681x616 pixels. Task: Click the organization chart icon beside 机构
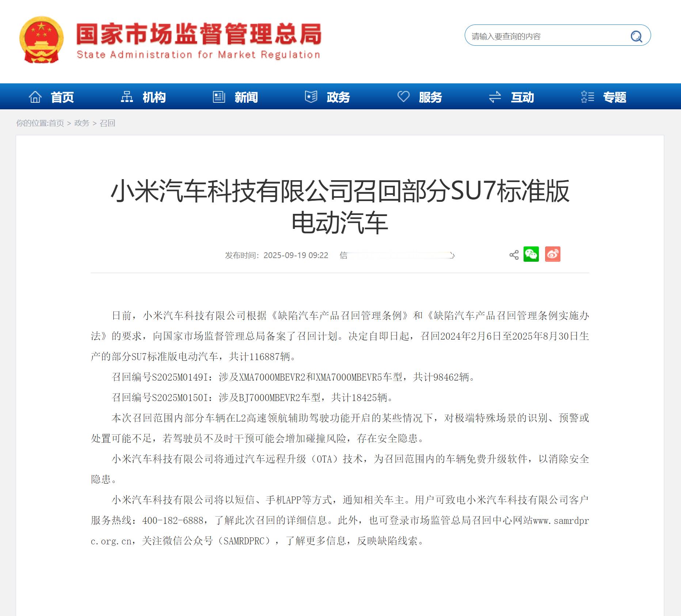pos(127,97)
